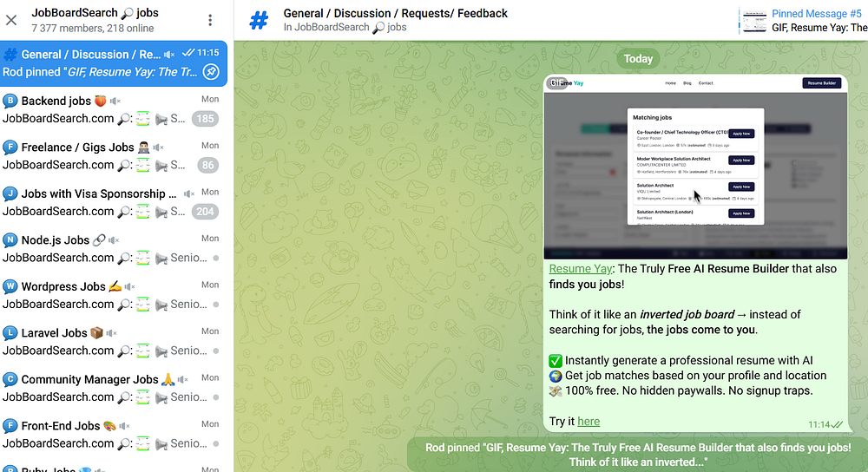Click the 204 unread badge
Viewport: 868px width, 472px height.
[x=206, y=212]
